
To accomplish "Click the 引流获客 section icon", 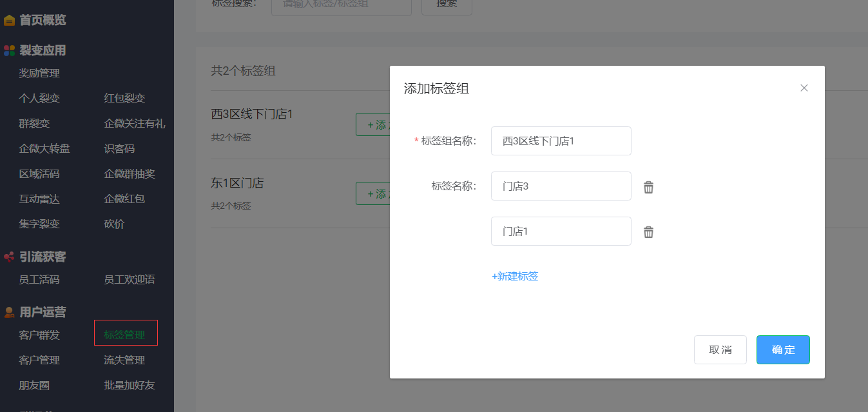I will [x=9, y=257].
